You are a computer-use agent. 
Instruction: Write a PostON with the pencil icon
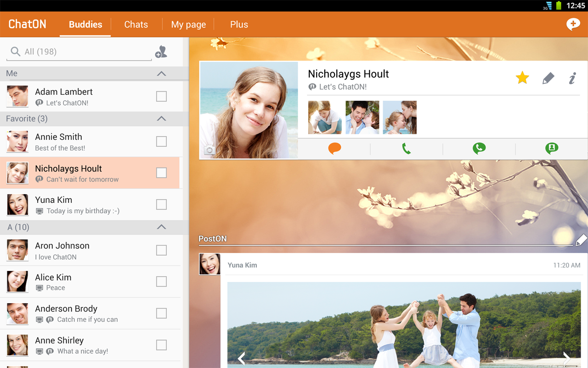click(581, 240)
